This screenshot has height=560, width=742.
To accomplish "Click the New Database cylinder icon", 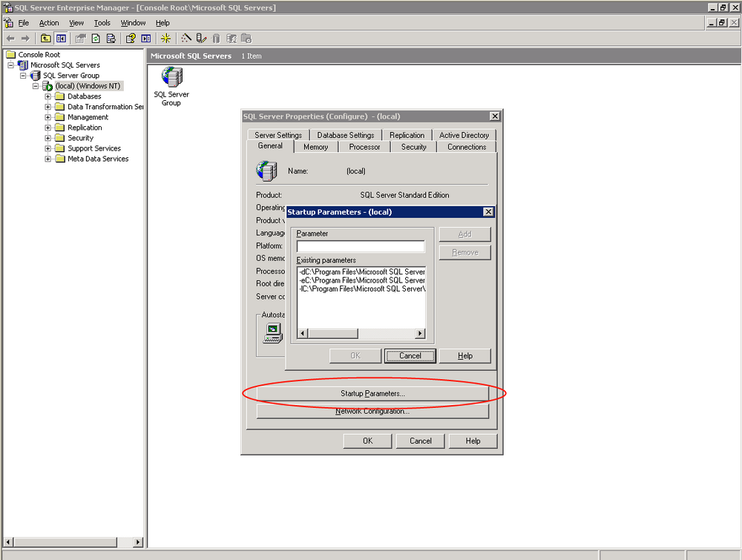I will [216, 39].
